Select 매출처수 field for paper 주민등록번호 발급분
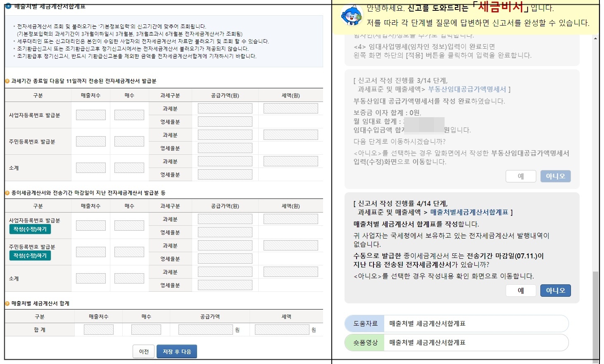The width and height of the screenshot is (604, 364). pyautogui.click(x=91, y=252)
